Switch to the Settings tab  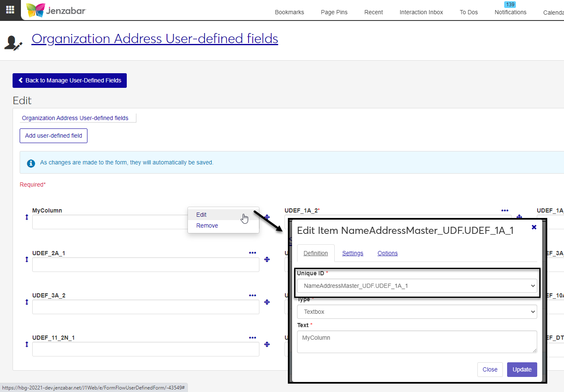click(352, 253)
